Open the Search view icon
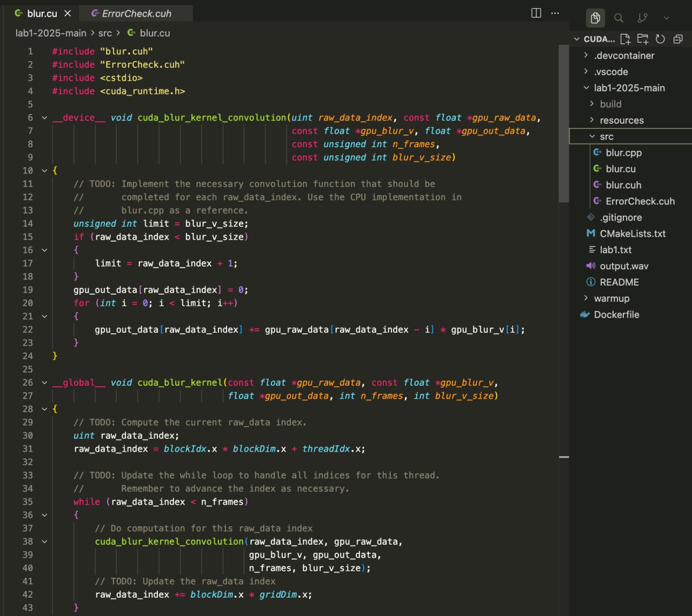The height and width of the screenshot is (616, 692). tap(619, 18)
